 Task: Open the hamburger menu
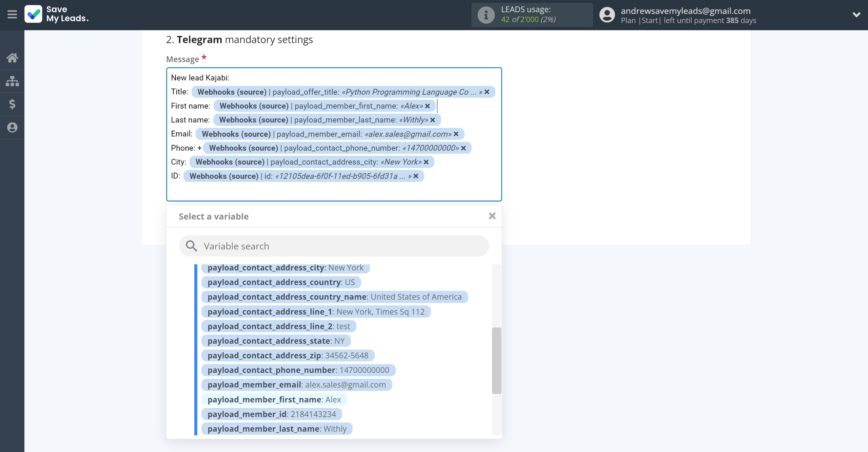(x=12, y=15)
